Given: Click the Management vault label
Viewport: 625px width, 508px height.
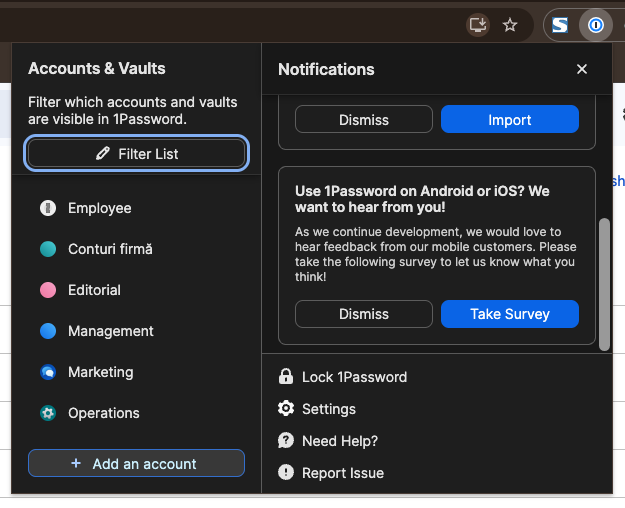Looking at the screenshot, I should coord(111,331).
